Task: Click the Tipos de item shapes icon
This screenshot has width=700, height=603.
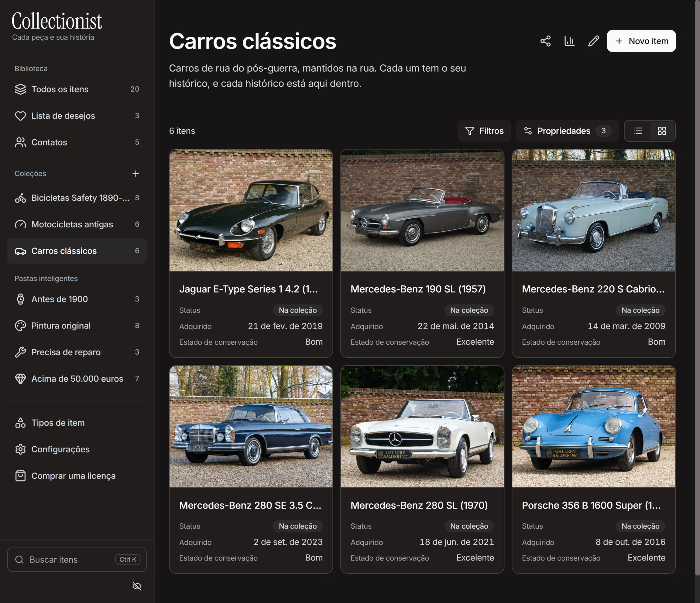Action: (x=20, y=423)
